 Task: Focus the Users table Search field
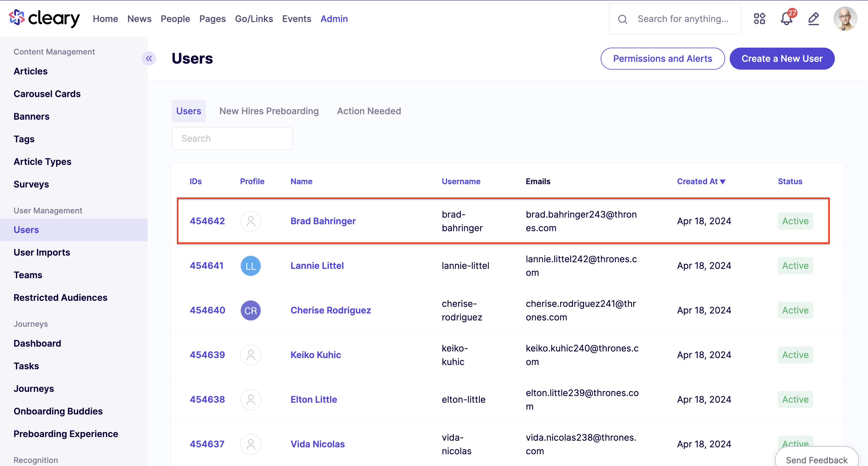pos(232,138)
